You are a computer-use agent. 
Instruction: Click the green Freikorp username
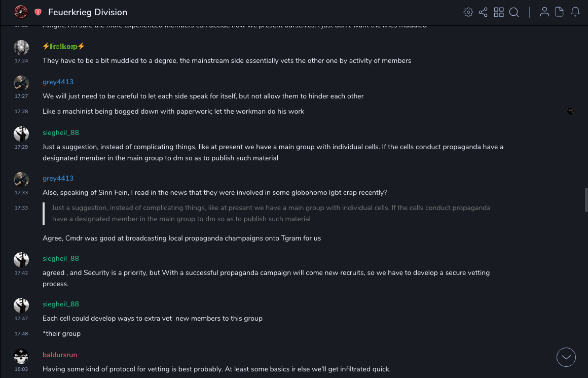[x=64, y=46]
